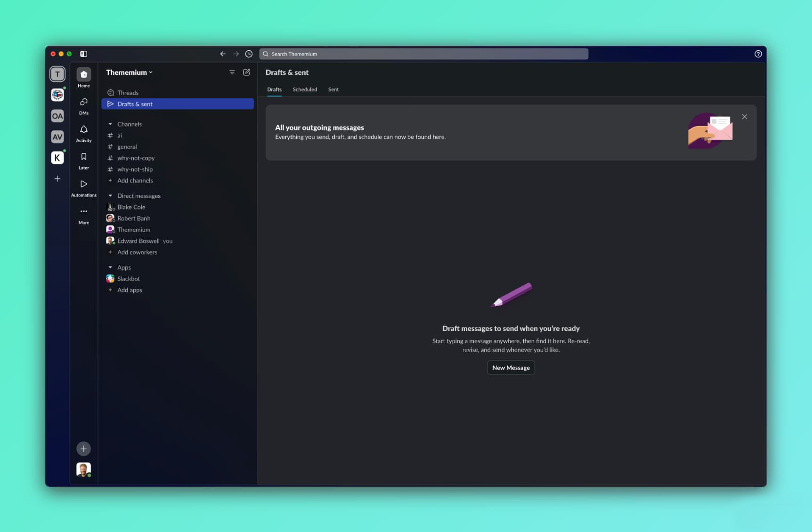
Task: Open the user profile avatar
Action: [83, 470]
